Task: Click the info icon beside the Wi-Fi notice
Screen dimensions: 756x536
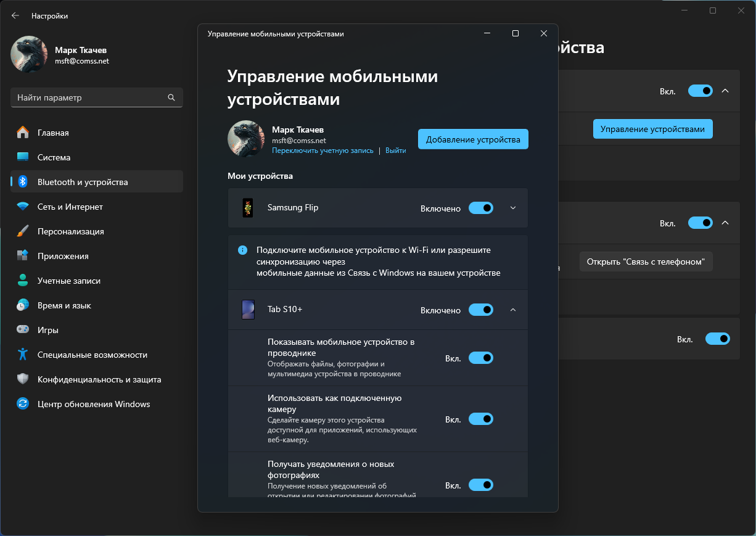Action: click(x=243, y=250)
